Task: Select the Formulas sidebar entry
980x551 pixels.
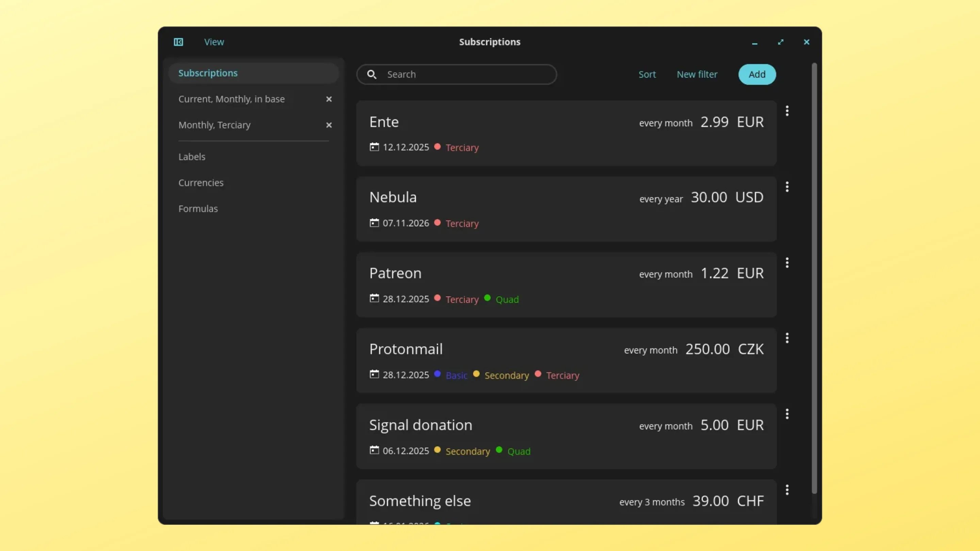Action: [198, 208]
